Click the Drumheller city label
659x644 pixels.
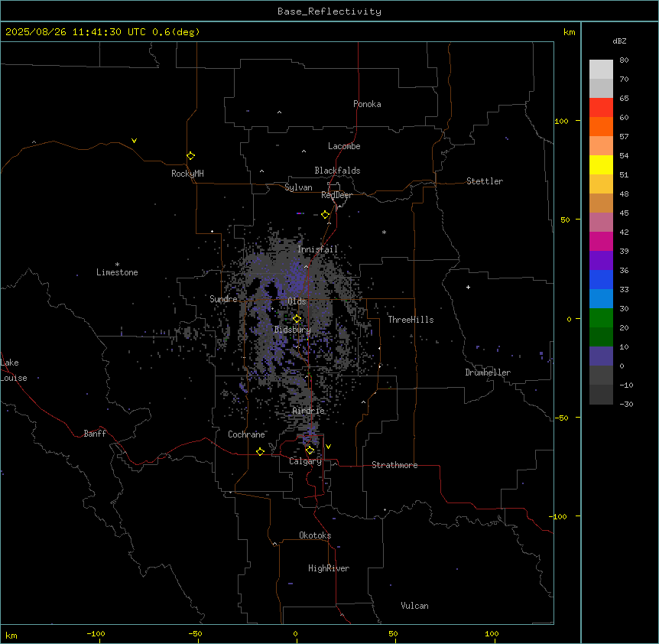click(x=488, y=372)
